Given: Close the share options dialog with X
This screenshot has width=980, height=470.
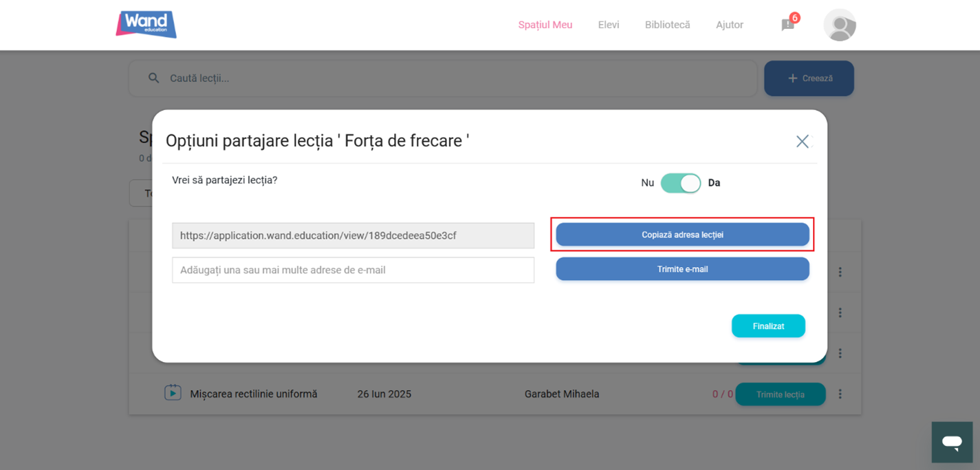Looking at the screenshot, I should 802,141.
